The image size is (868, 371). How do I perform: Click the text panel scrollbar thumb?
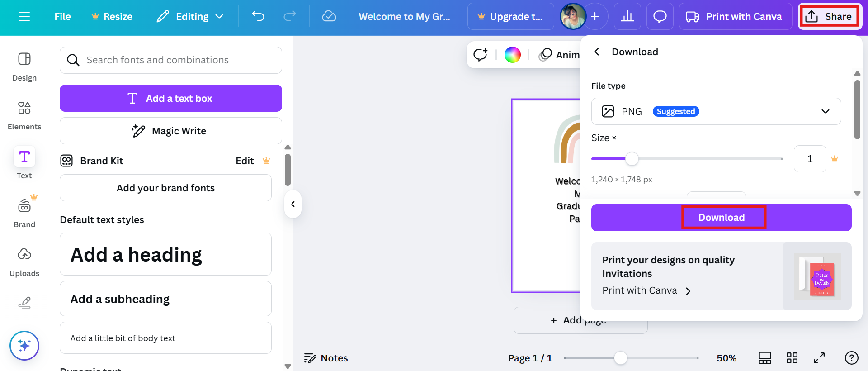[288, 170]
